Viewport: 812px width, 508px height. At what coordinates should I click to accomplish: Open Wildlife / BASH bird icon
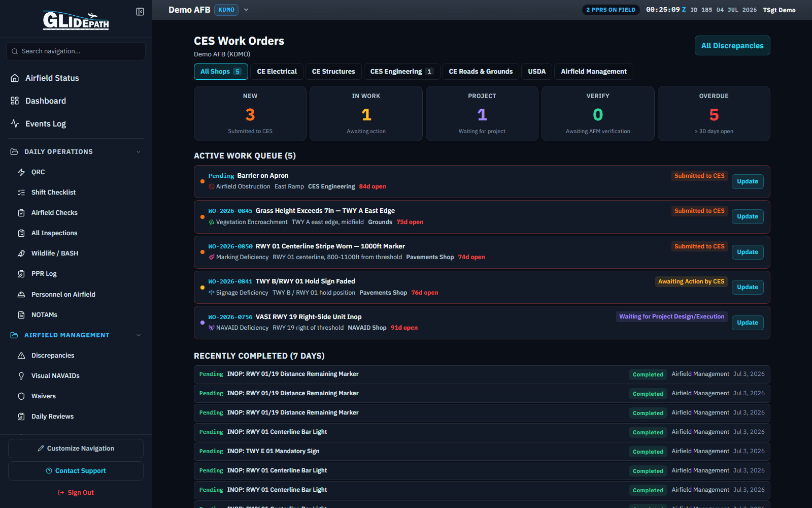tap(21, 253)
